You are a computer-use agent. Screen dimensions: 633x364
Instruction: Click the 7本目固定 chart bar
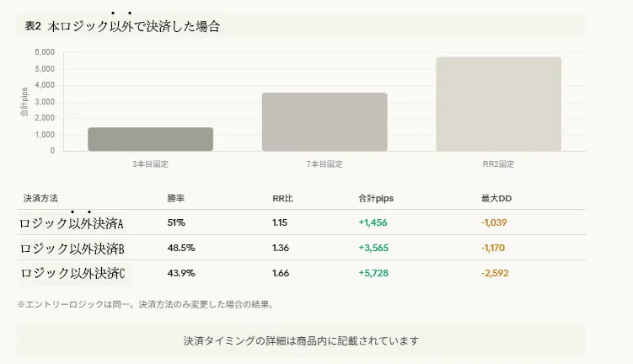pos(325,122)
